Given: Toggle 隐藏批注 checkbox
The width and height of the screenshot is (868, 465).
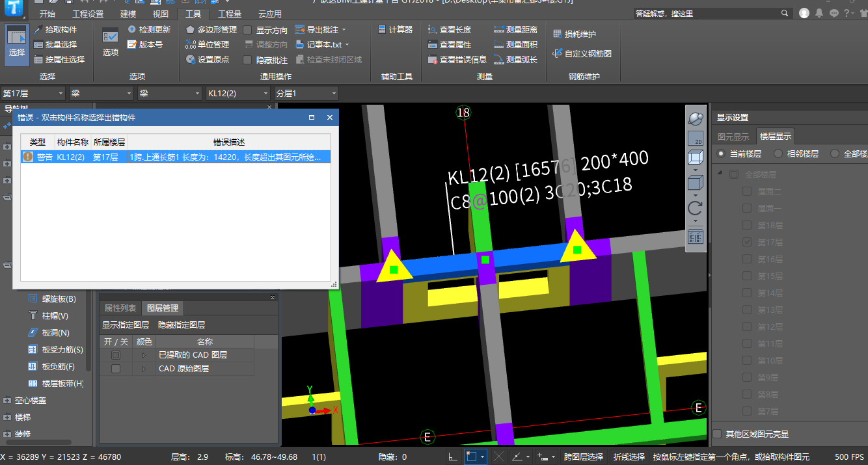Looking at the screenshot, I should 247,60.
